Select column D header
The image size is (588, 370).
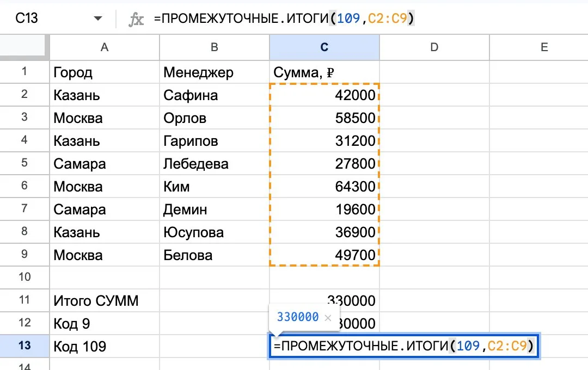coord(434,47)
